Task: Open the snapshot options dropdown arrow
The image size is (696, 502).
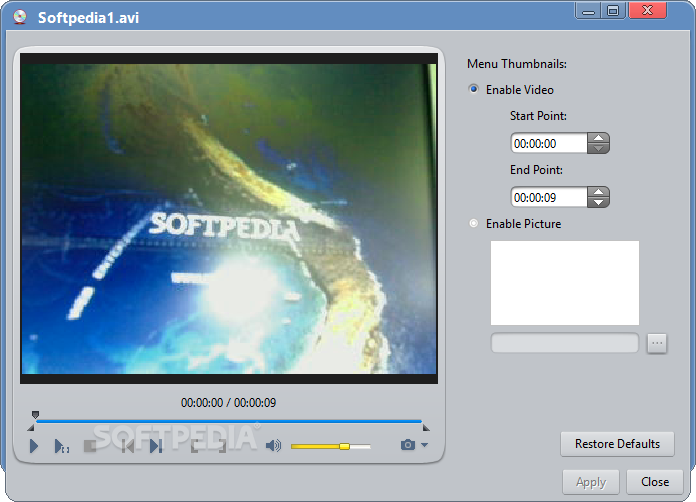Action: [x=424, y=445]
